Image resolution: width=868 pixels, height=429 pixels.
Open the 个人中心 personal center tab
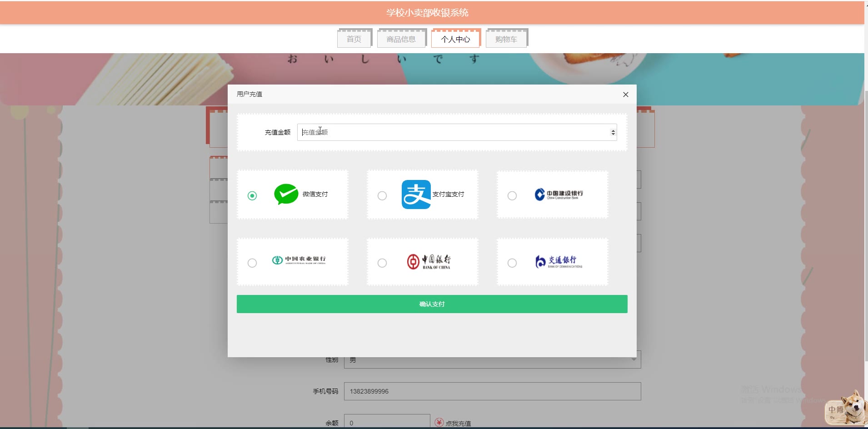pos(455,39)
